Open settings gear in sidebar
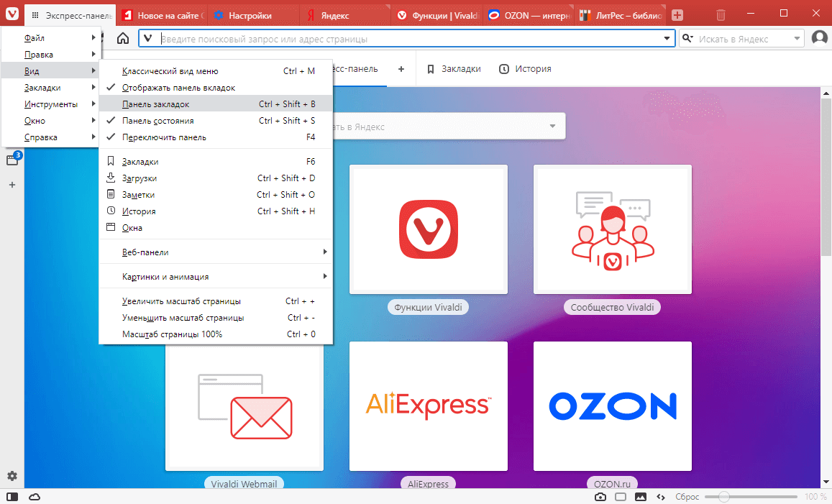 point(12,476)
